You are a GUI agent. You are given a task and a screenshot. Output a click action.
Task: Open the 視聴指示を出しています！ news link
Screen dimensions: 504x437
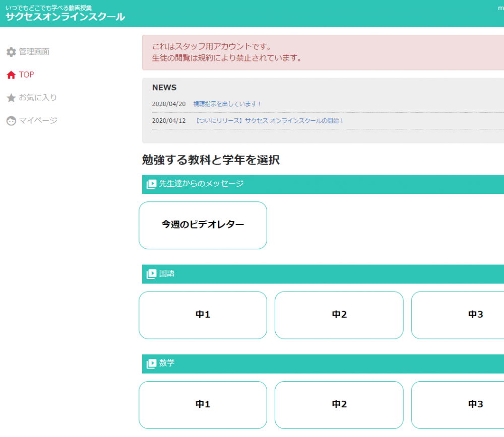click(x=227, y=104)
